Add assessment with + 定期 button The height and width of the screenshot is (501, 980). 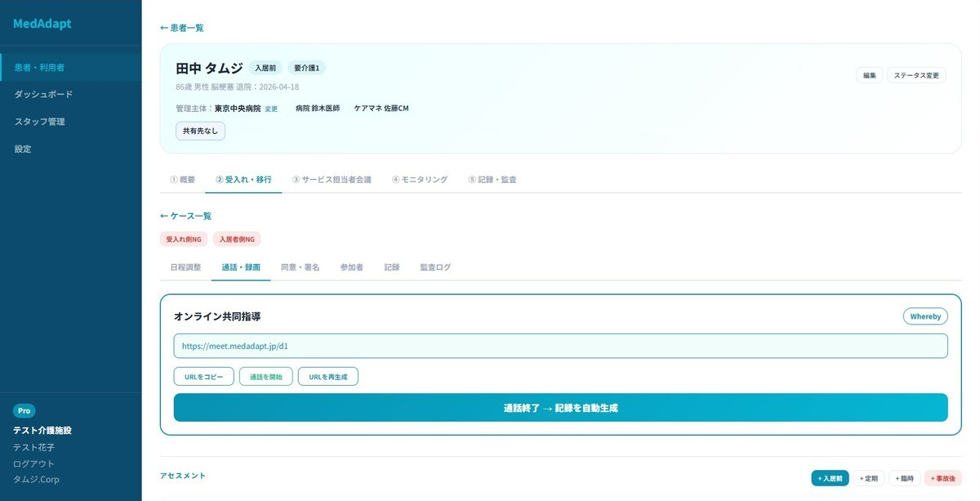tap(869, 478)
